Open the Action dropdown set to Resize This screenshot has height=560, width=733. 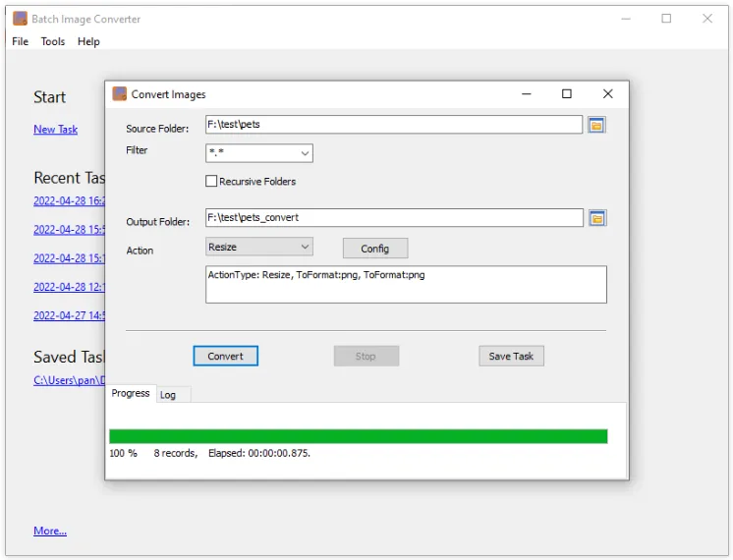click(259, 247)
